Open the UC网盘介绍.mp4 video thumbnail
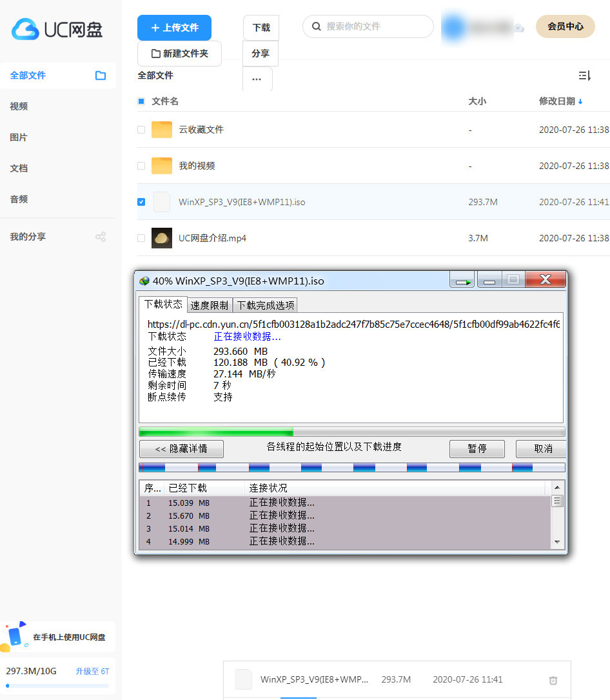610x700 pixels. [x=162, y=238]
